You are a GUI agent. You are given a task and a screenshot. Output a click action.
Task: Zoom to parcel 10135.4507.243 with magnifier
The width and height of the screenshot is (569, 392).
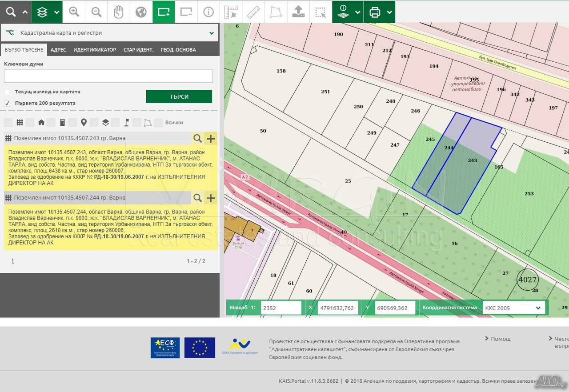[x=198, y=138]
